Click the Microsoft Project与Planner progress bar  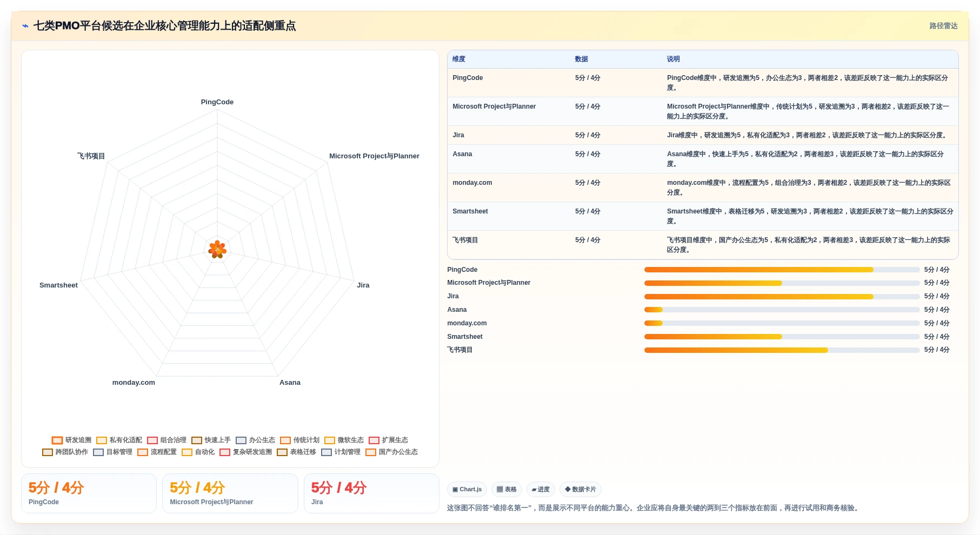[782, 283]
